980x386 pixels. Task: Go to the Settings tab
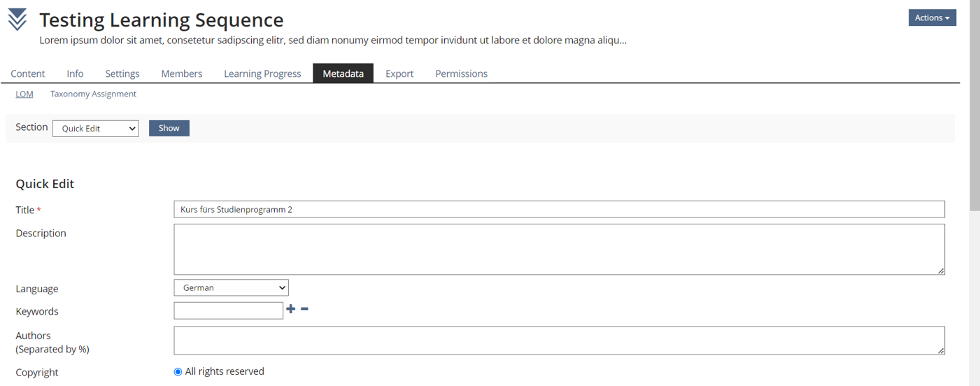click(122, 73)
